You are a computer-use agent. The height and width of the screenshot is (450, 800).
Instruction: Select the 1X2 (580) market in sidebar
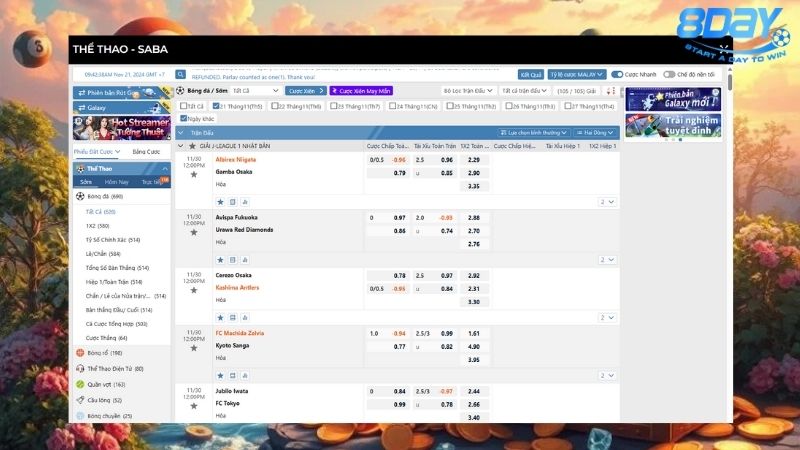[97, 226]
